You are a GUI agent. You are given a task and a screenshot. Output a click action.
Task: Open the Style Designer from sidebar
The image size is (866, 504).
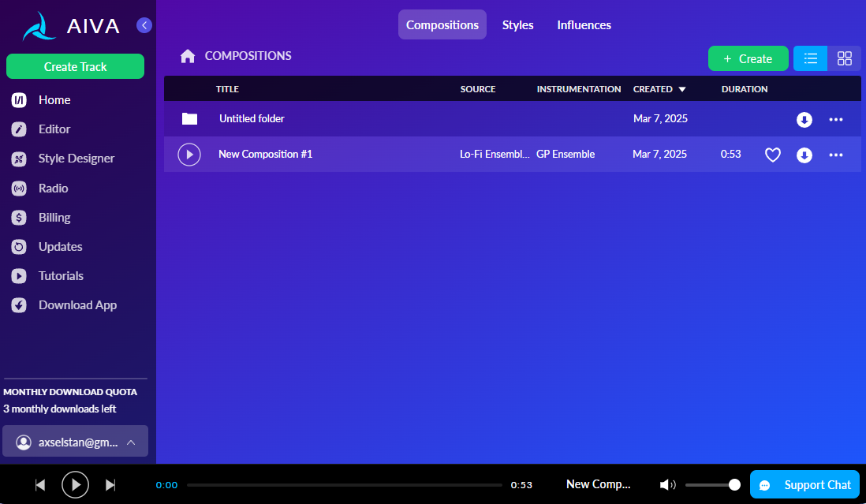click(76, 159)
